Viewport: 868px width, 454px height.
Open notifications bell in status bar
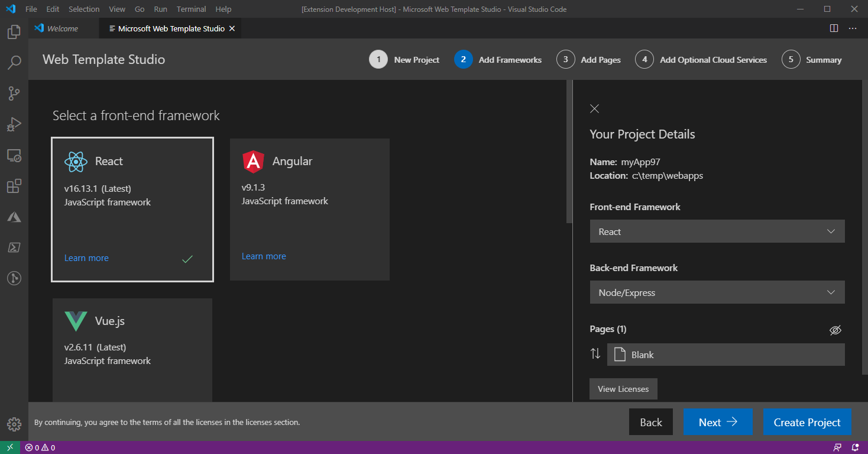855,447
